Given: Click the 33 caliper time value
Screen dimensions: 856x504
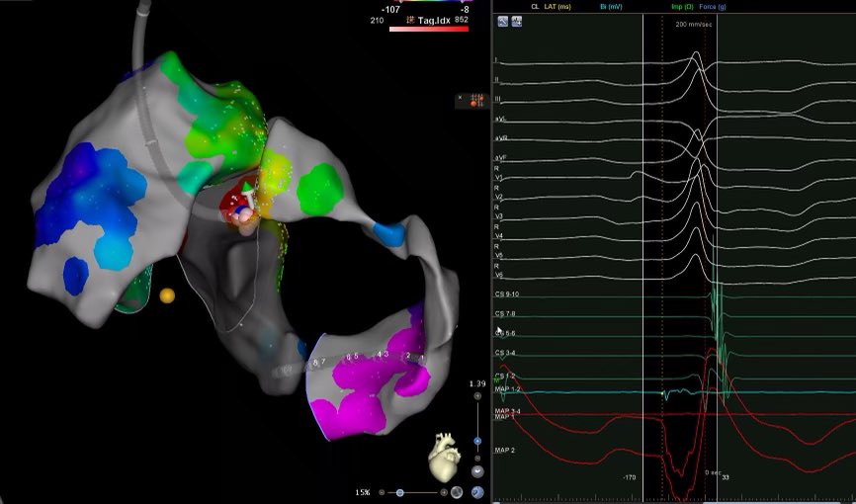Looking at the screenshot, I should [726, 477].
